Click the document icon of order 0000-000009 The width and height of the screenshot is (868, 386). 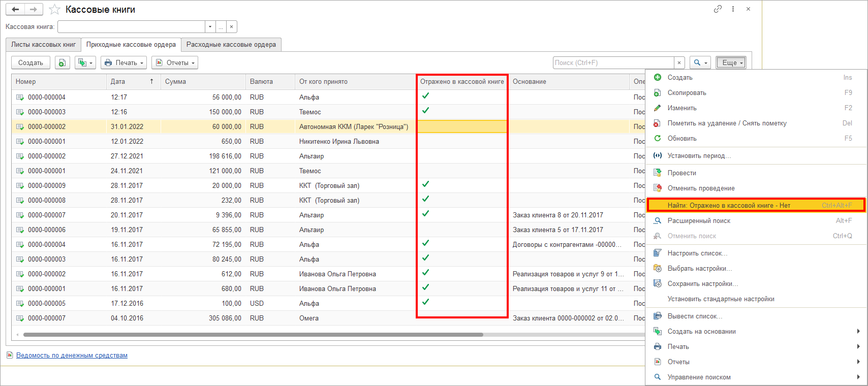(20, 185)
